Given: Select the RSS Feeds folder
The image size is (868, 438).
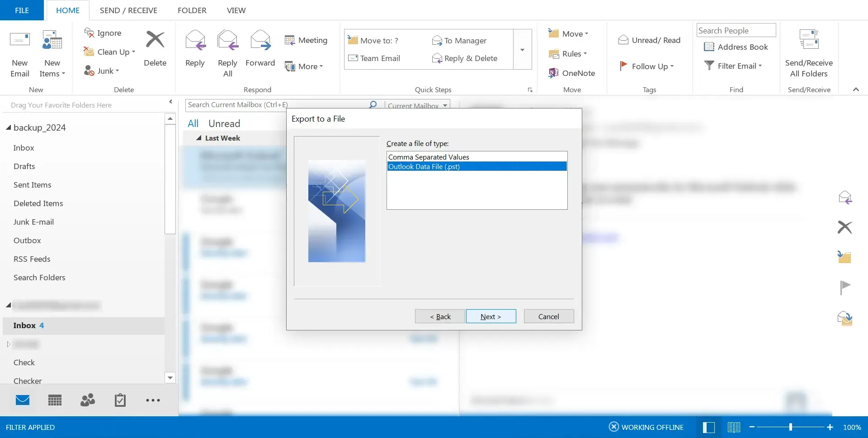Looking at the screenshot, I should coord(32,259).
